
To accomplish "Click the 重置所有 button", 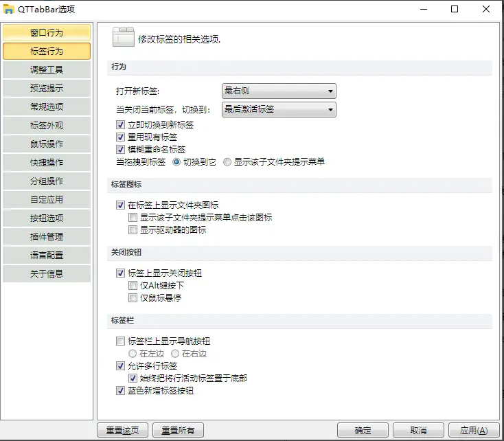I will click(178, 430).
